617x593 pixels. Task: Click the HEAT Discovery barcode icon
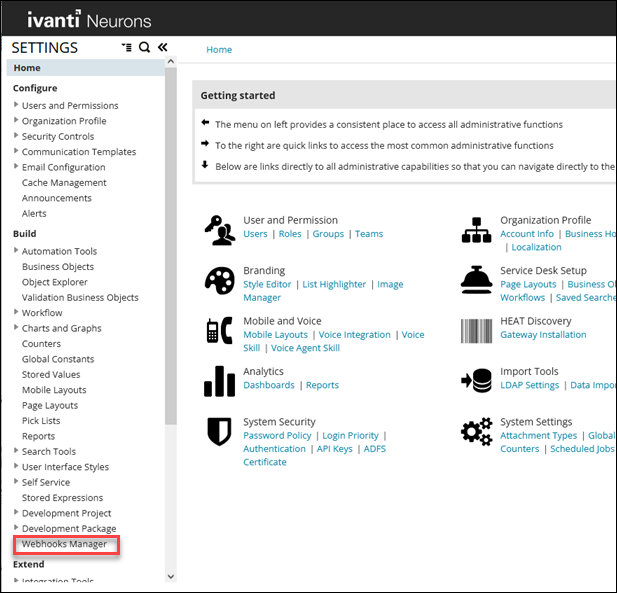pyautogui.click(x=476, y=330)
